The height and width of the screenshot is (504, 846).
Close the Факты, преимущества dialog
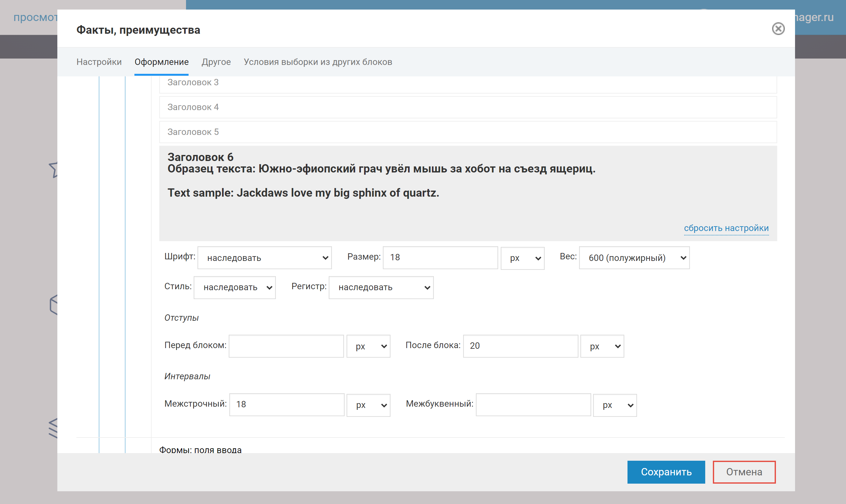click(778, 29)
